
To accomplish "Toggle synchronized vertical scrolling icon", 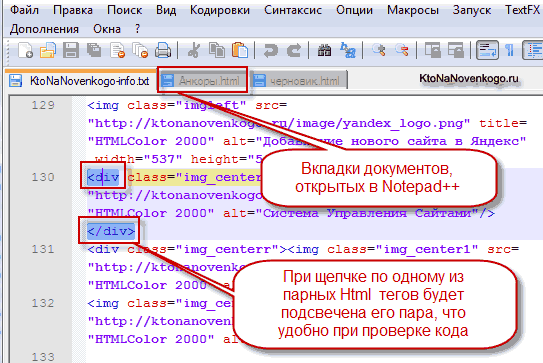I will point(433,51).
